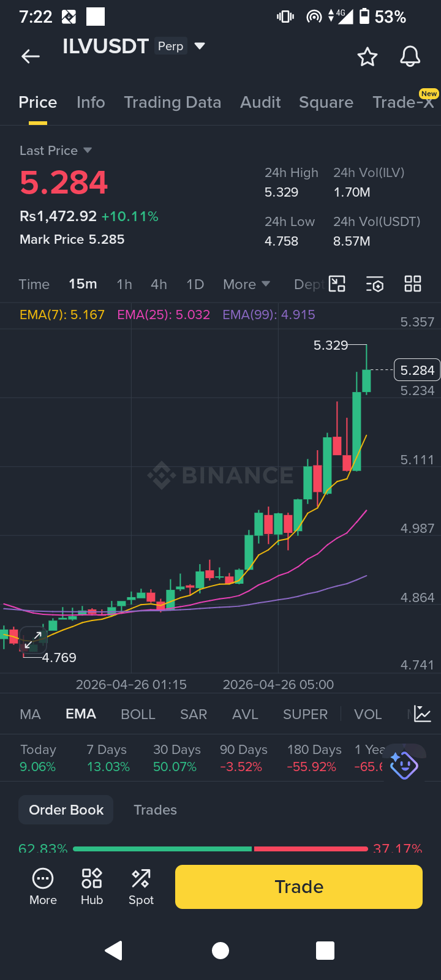
Task: Toggle the EMA indicator
Action: click(81, 714)
